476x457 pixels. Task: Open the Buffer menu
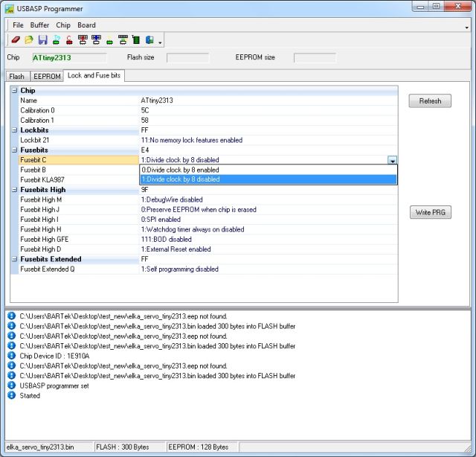coord(39,25)
